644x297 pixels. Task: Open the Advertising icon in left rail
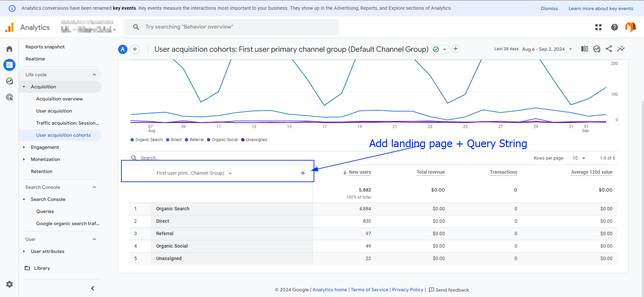click(9, 97)
